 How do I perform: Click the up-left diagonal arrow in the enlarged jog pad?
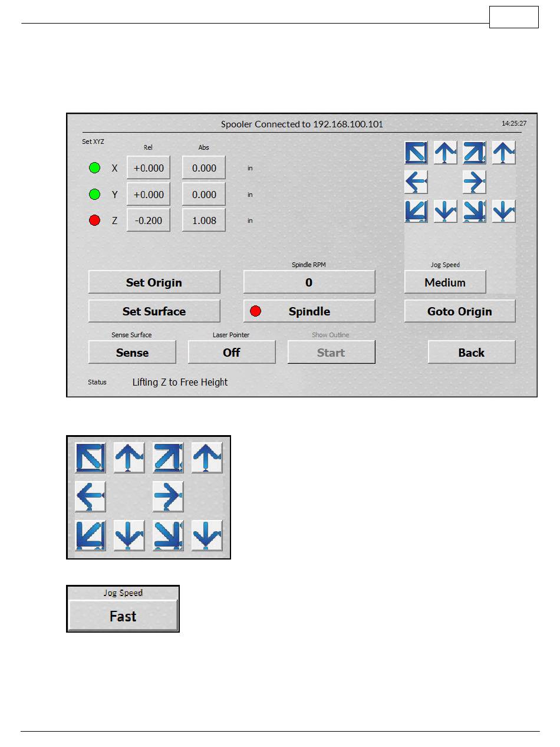90,458
